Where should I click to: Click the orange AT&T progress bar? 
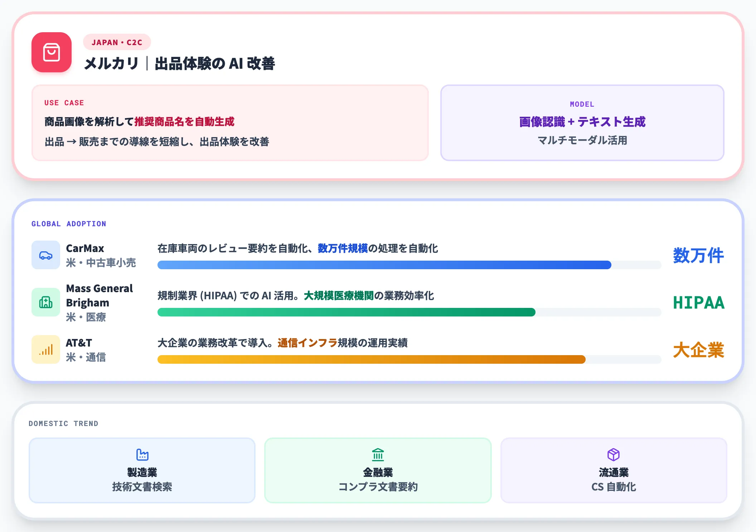[x=372, y=359]
